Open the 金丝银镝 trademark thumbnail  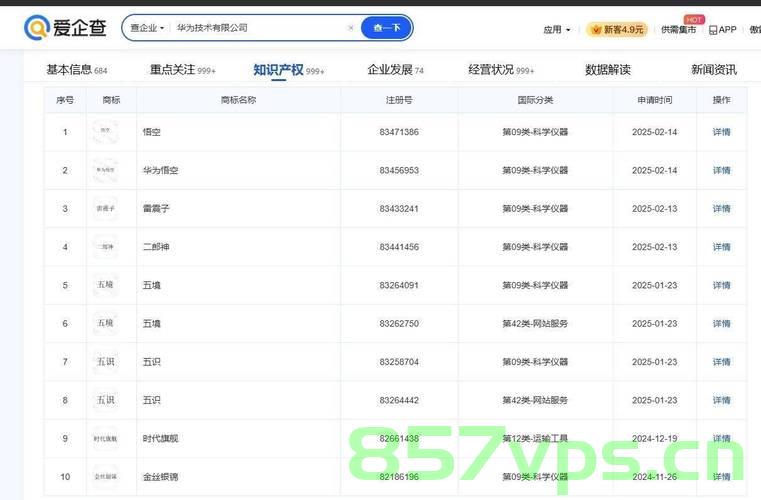[105, 477]
